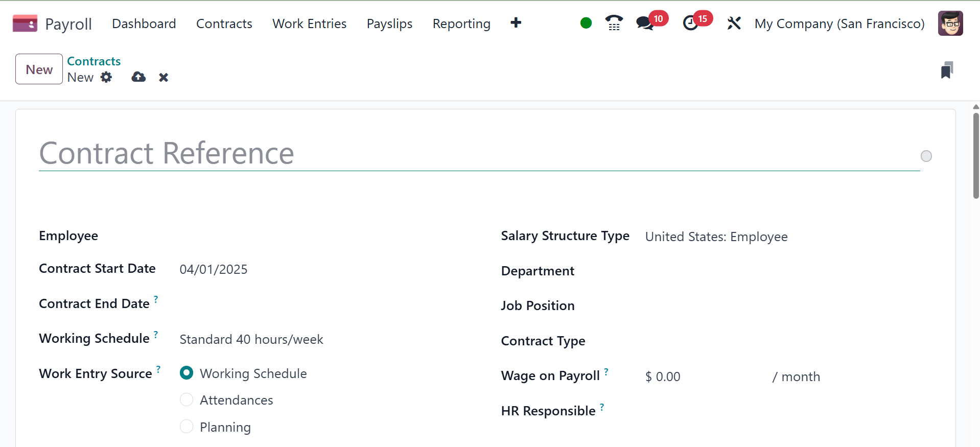This screenshot has width=980, height=447.
Task: Click the gear actions icon
Action: 106,77
